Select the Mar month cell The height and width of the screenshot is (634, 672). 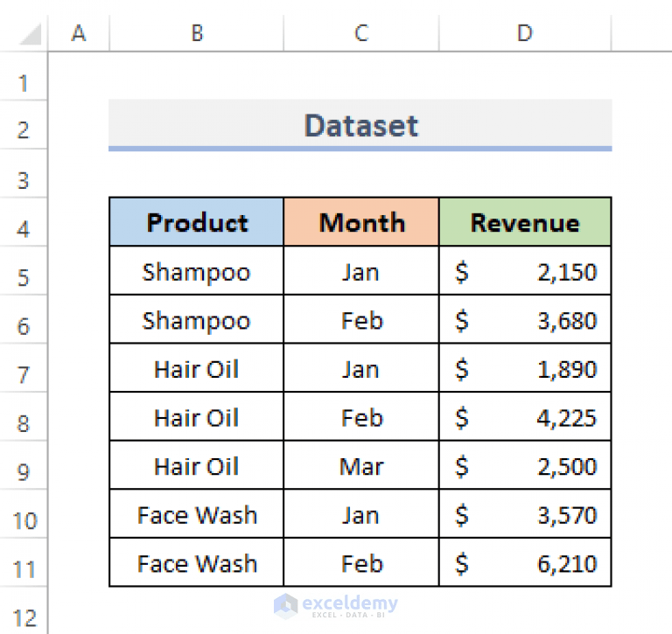tap(361, 465)
